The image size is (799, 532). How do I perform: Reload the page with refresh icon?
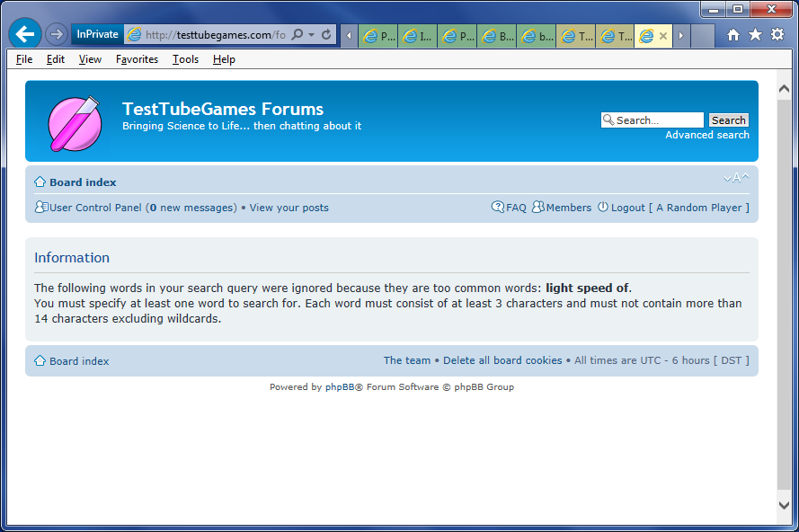pyautogui.click(x=326, y=34)
